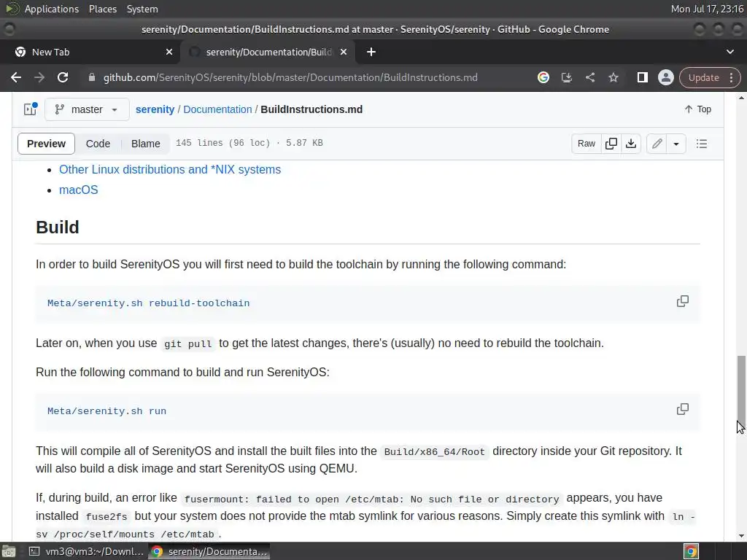Click the Update Chrome button
This screenshot has height=560, width=747.
704,77
